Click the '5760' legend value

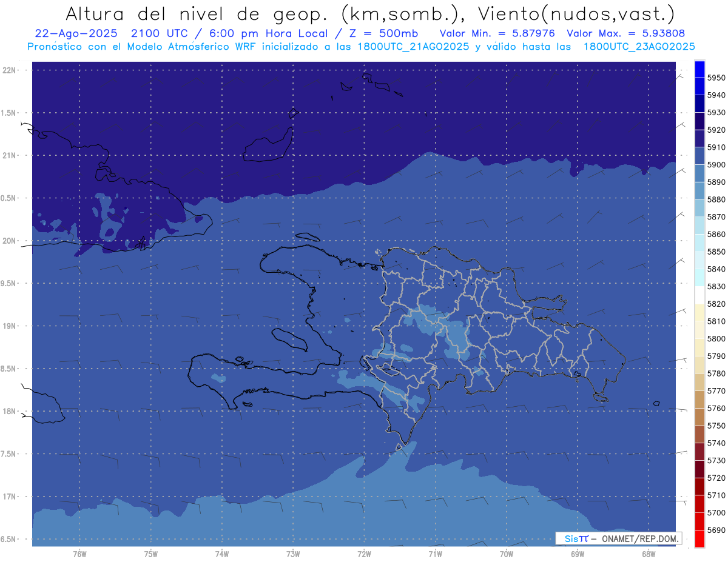point(716,408)
